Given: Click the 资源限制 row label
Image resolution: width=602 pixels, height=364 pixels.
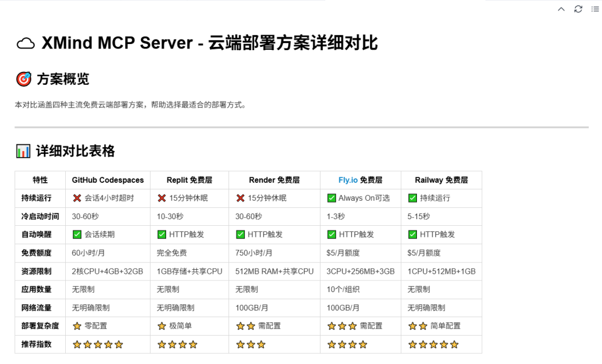Looking at the screenshot, I should click(x=36, y=271).
